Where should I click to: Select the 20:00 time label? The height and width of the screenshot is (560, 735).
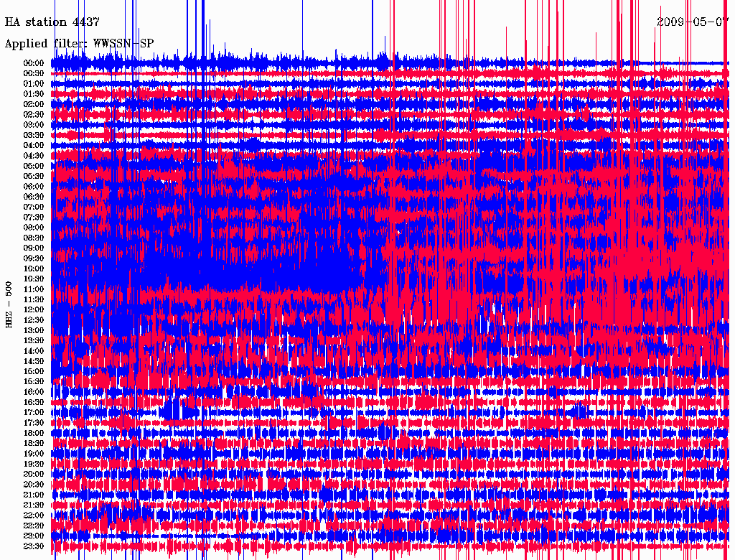(x=34, y=474)
